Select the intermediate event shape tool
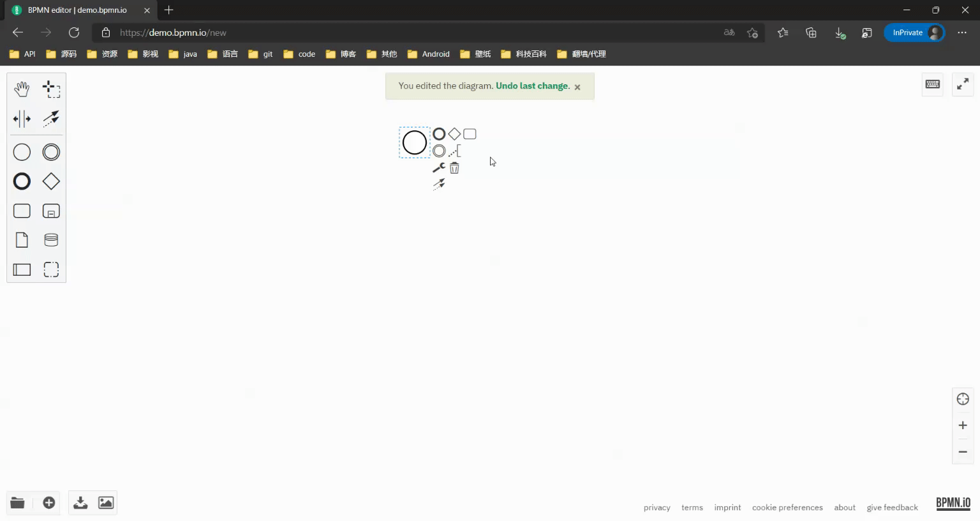The height and width of the screenshot is (521, 980). pos(51,152)
